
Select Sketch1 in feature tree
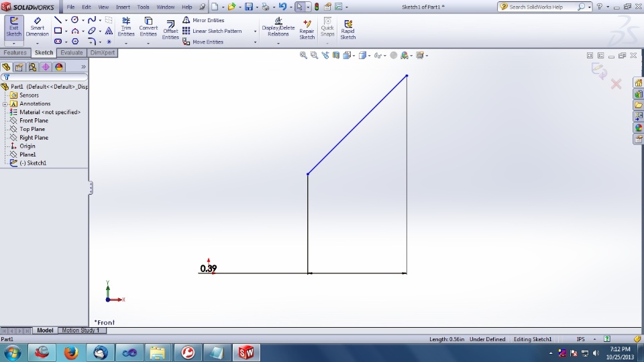(x=33, y=163)
